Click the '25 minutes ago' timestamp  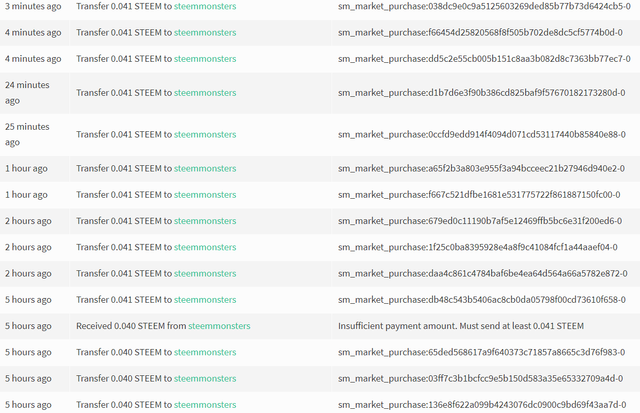point(27,134)
